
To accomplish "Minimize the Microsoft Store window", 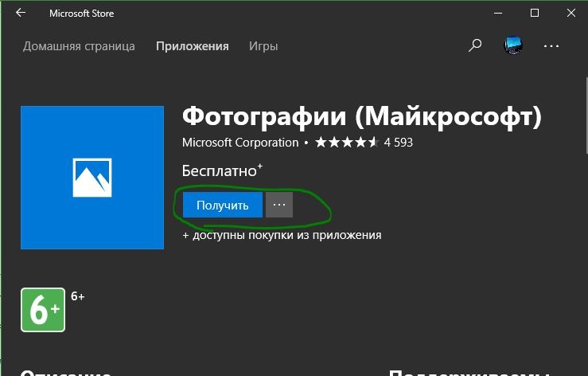I will tap(498, 14).
